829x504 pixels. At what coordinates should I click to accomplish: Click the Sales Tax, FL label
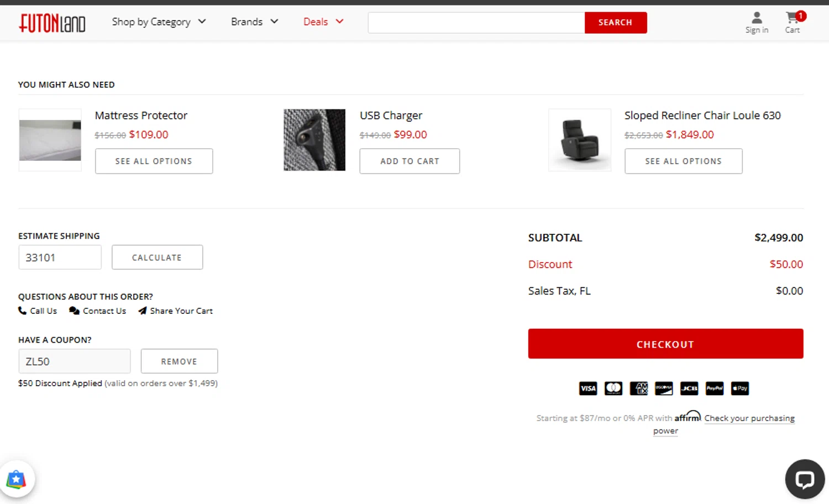click(559, 291)
